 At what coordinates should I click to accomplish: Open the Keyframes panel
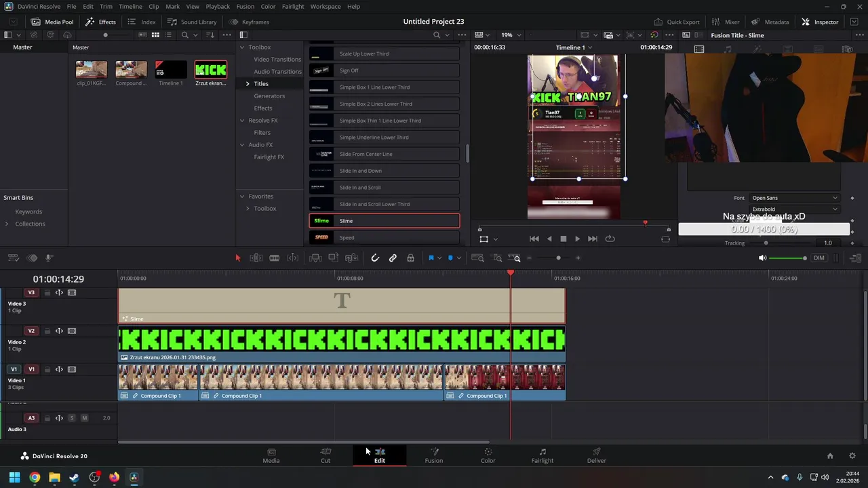tap(249, 22)
